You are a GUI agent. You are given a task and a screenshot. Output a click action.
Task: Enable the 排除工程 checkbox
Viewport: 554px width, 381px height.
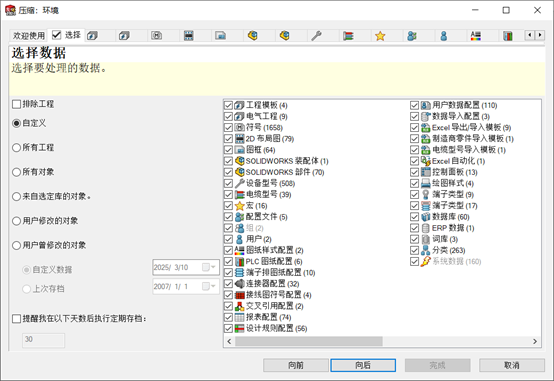pos(17,104)
